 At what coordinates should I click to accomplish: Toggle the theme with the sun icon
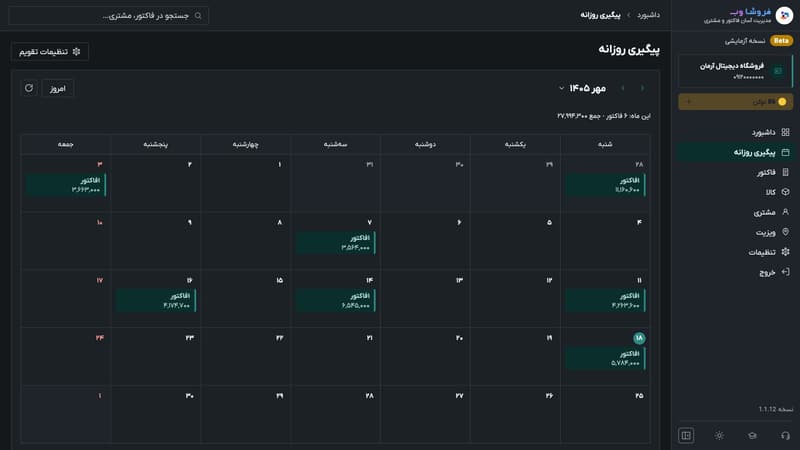point(719,435)
